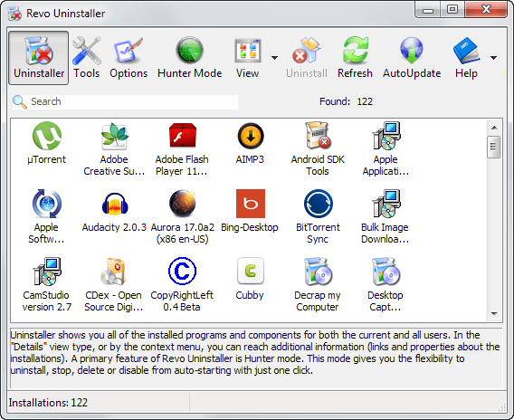Expand the View dropdown arrow
The width and height of the screenshot is (514, 420).
[275, 58]
